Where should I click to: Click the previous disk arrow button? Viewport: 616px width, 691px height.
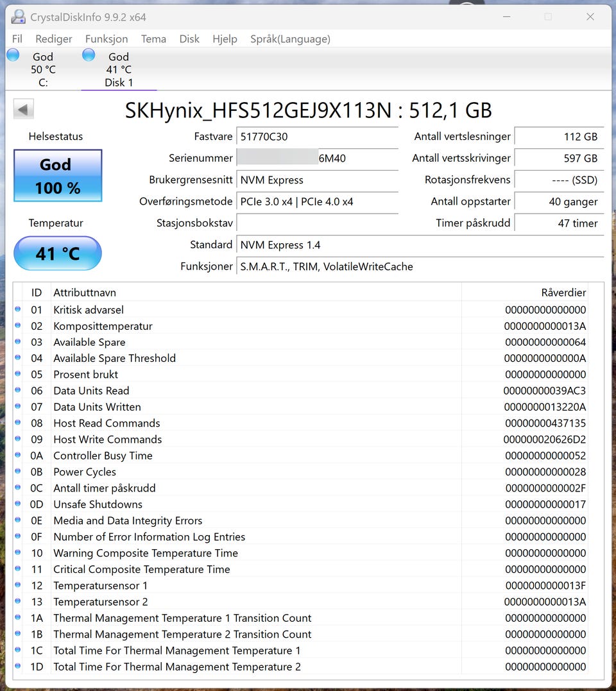(23, 109)
